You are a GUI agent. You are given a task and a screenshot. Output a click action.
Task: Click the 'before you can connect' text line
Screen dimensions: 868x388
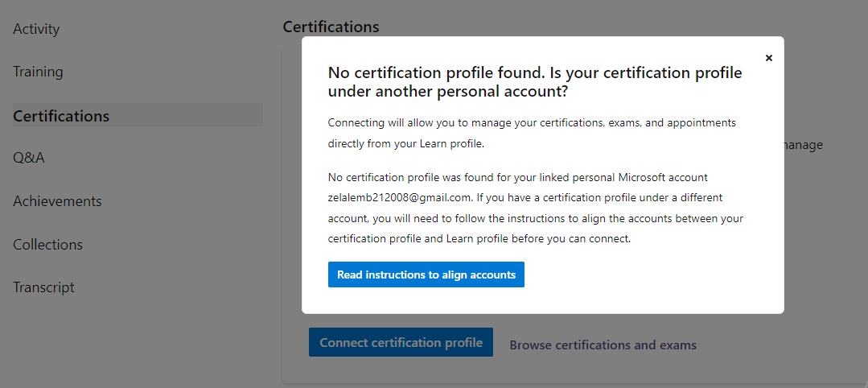(479, 239)
